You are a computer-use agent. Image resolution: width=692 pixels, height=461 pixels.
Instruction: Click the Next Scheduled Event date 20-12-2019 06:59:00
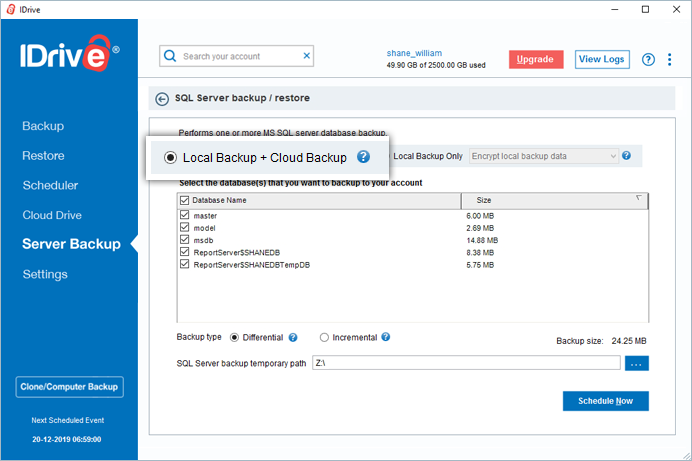click(67, 439)
